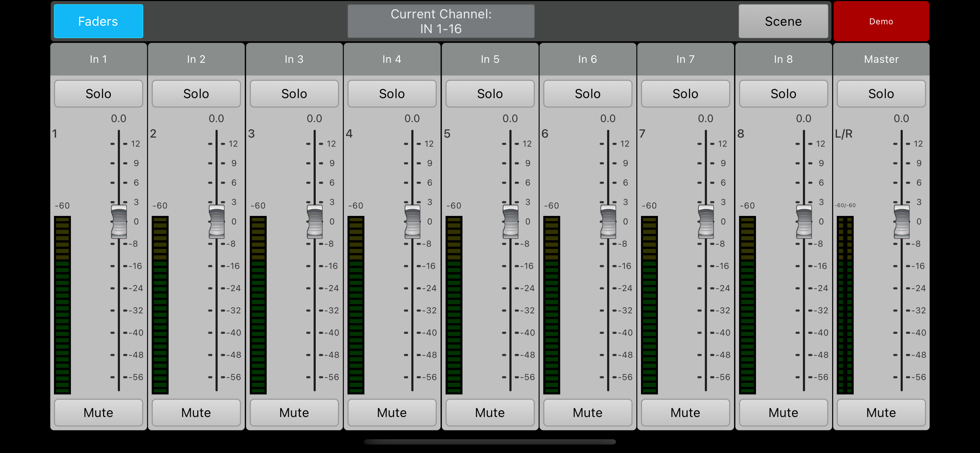Click the In 6 fader knob
Screen dimensions: 980x453
point(608,222)
